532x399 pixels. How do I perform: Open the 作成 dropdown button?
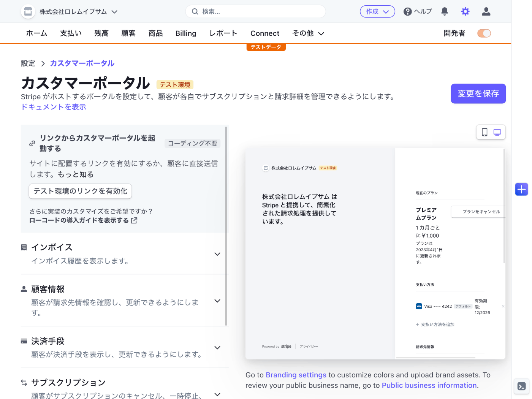click(x=377, y=11)
